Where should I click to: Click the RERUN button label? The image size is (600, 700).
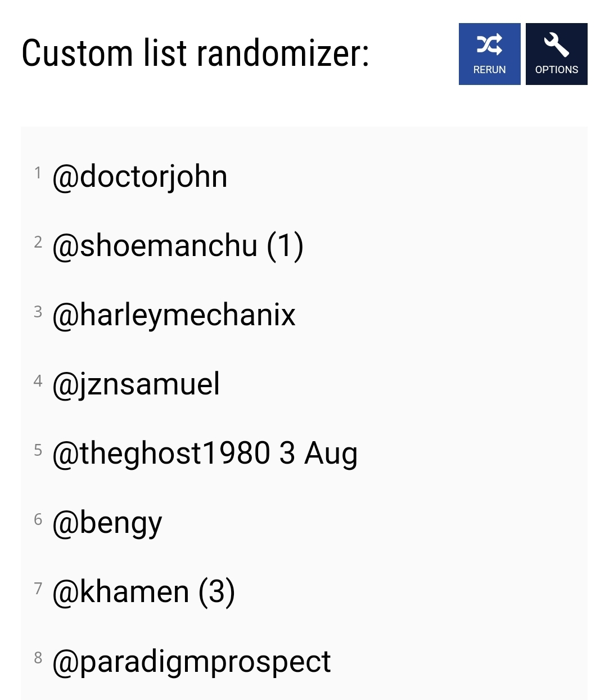coord(489,70)
